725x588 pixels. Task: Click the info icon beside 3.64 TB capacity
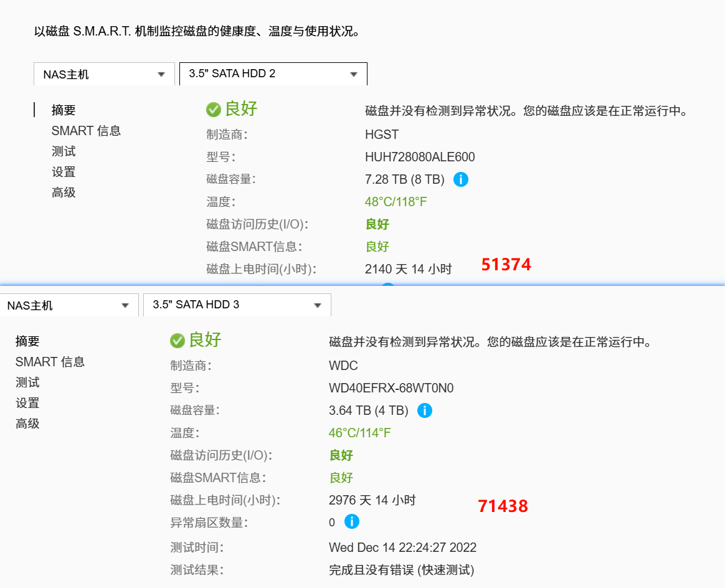(x=424, y=410)
